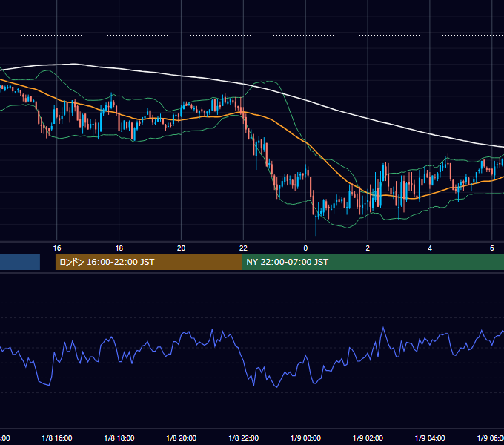Click the '1/8 18:00' date label
Image resolution: width=504 pixels, height=445 pixels.
[119, 438]
